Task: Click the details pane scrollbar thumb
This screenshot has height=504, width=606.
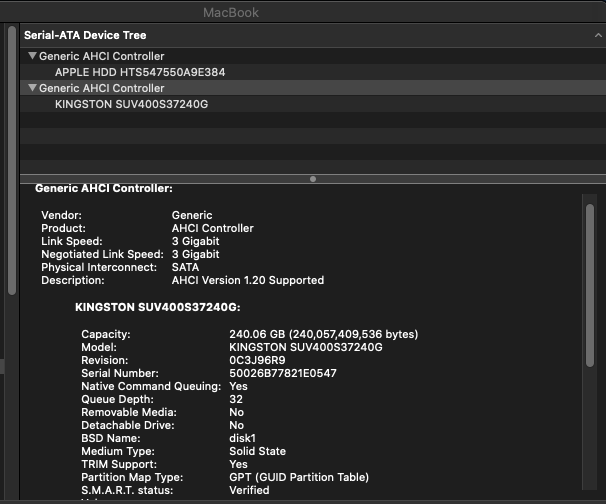Action: pos(590,285)
